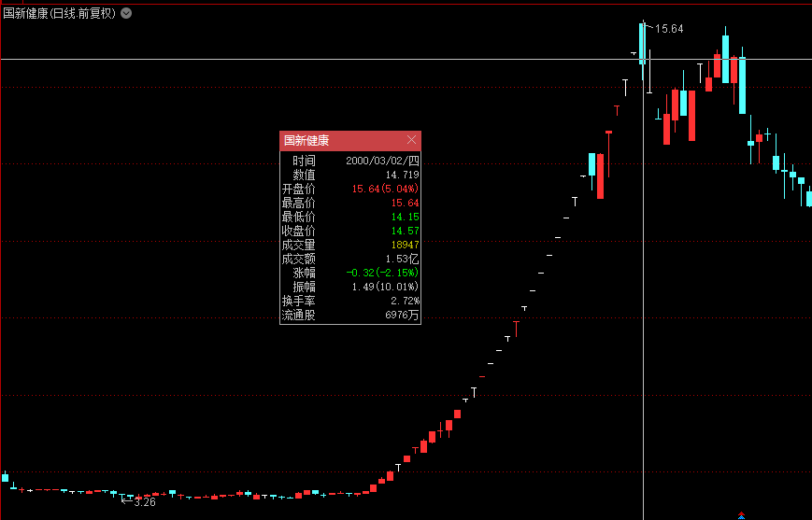Image resolution: width=812 pixels, height=520 pixels.
Task: Click the chart title 国新健康(日线.前复权)
Action: 59,13
